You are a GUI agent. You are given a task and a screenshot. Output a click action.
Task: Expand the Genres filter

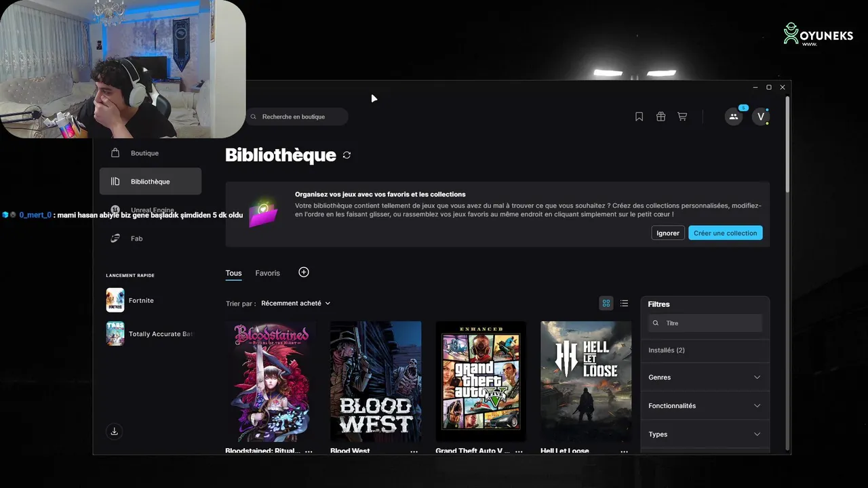click(x=705, y=378)
